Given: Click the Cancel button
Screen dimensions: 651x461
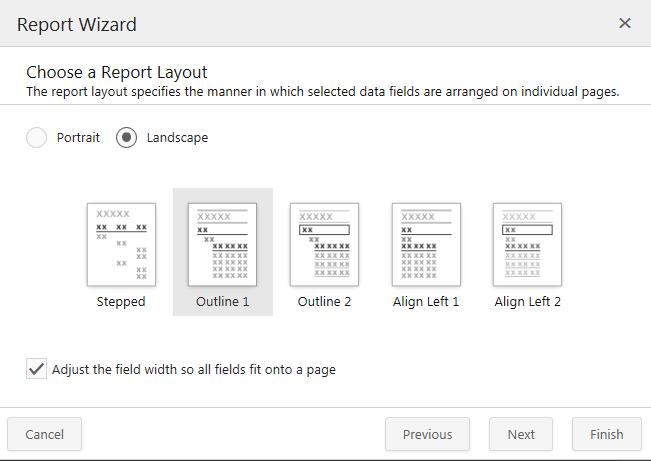Looking at the screenshot, I should coord(44,434).
